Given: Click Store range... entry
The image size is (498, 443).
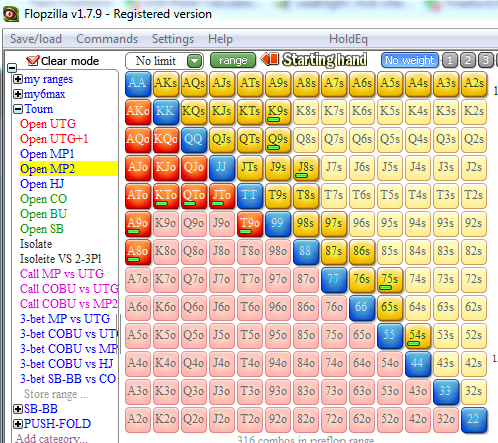Looking at the screenshot, I should (x=56, y=394).
